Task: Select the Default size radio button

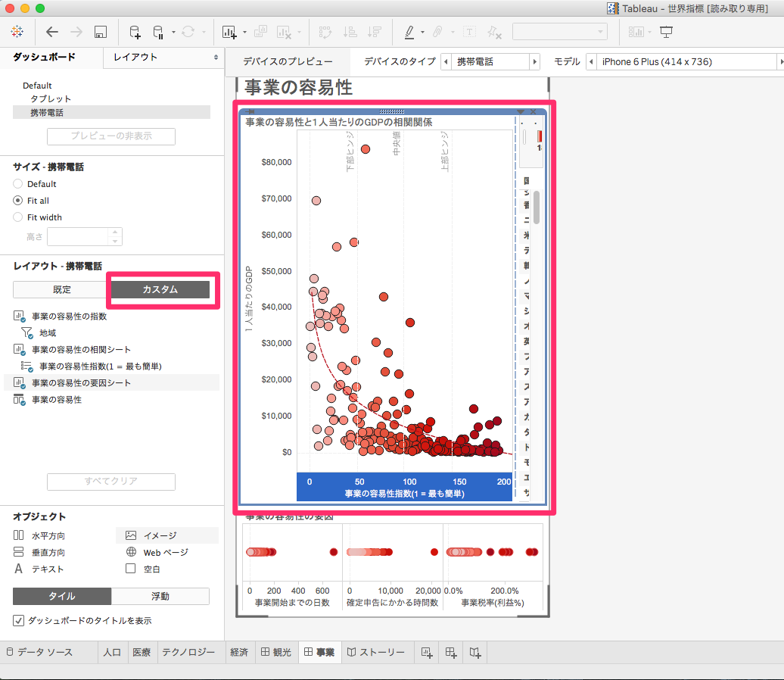Action: (x=17, y=184)
